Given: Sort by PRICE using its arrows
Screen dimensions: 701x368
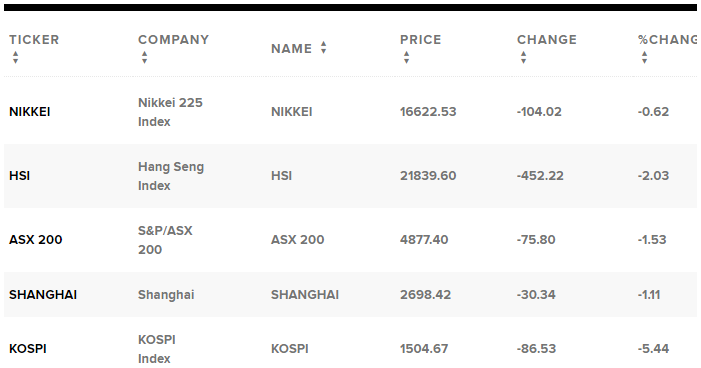Looking at the screenshot, I should tap(406, 57).
